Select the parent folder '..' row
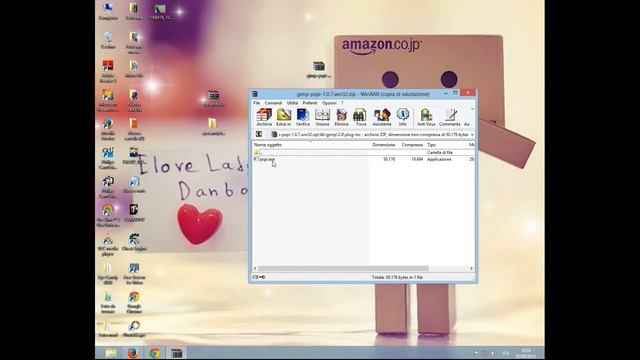Screen dimensions: 640x360 363,152
